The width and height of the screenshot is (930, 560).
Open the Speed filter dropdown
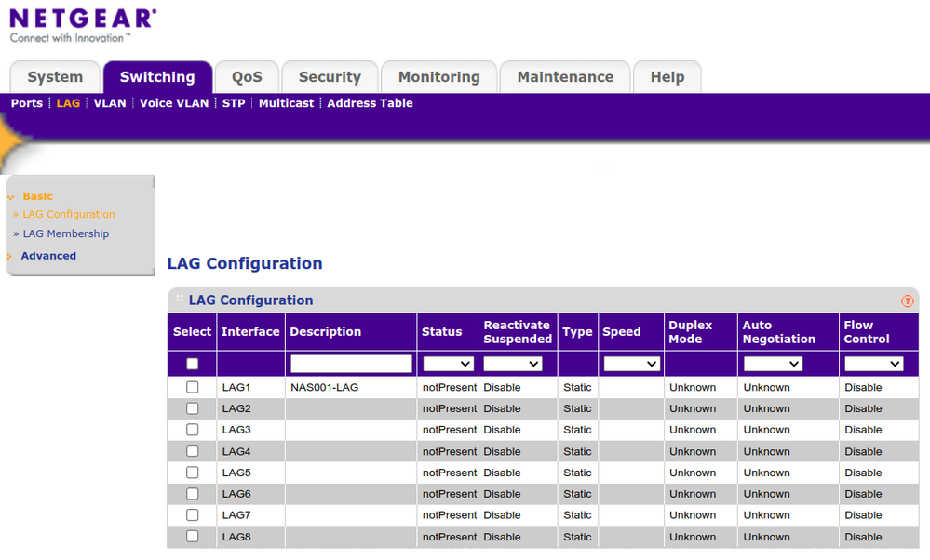tap(630, 363)
